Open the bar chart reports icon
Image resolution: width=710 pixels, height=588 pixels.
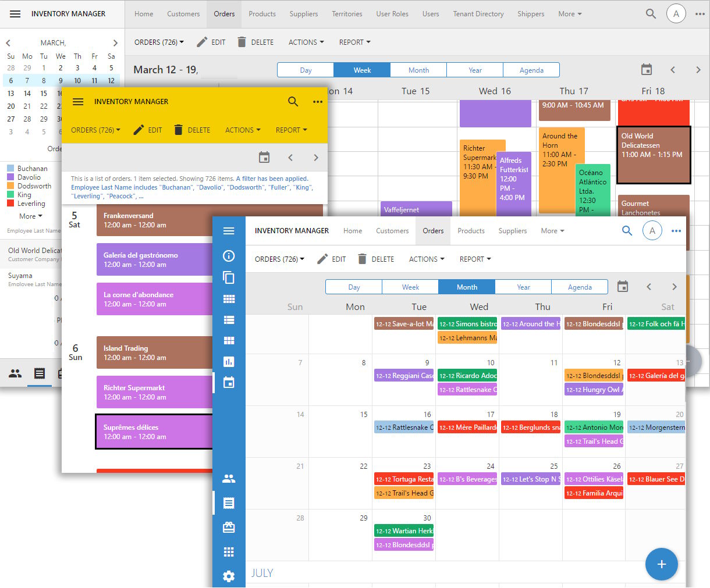tap(229, 361)
